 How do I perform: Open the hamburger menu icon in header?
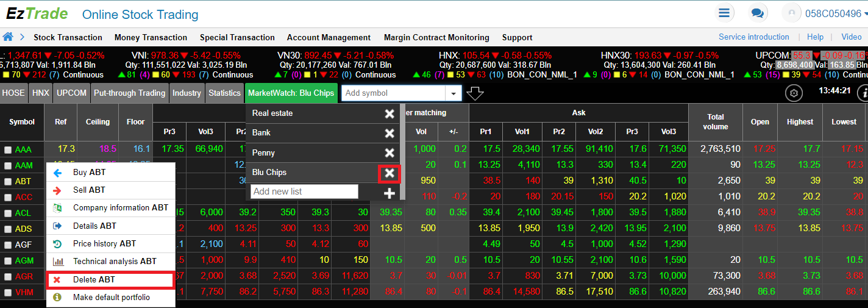pyautogui.click(x=724, y=13)
